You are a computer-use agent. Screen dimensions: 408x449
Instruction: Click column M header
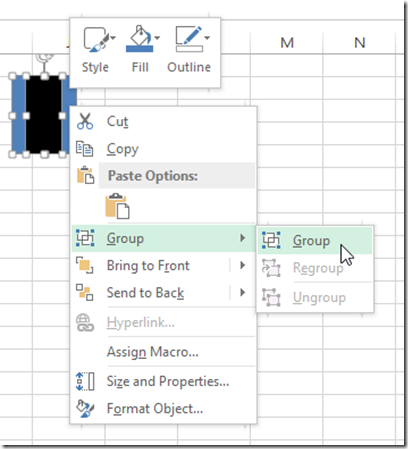(x=287, y=43)
